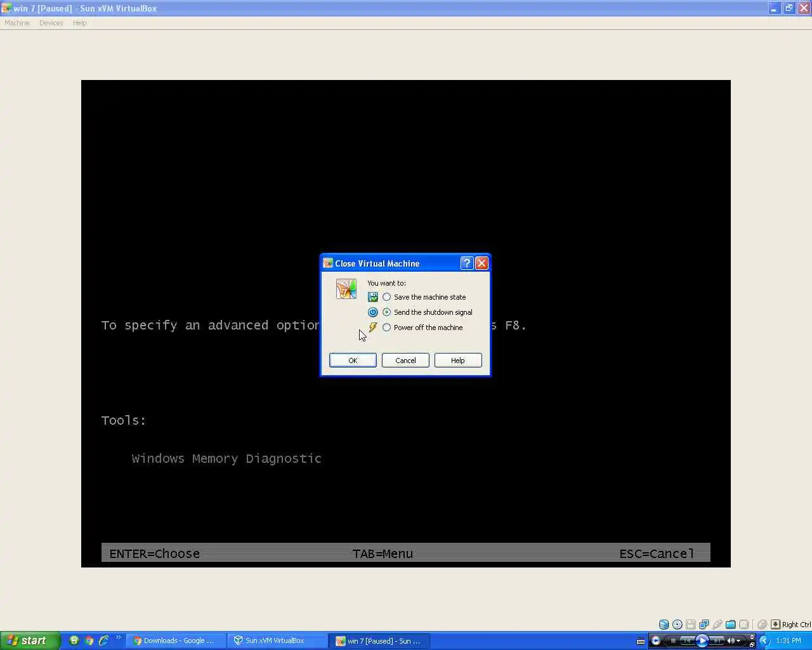Switch to win 7 [Paused] taskbar window
This screenshot has width=812, height=650.
379,640
